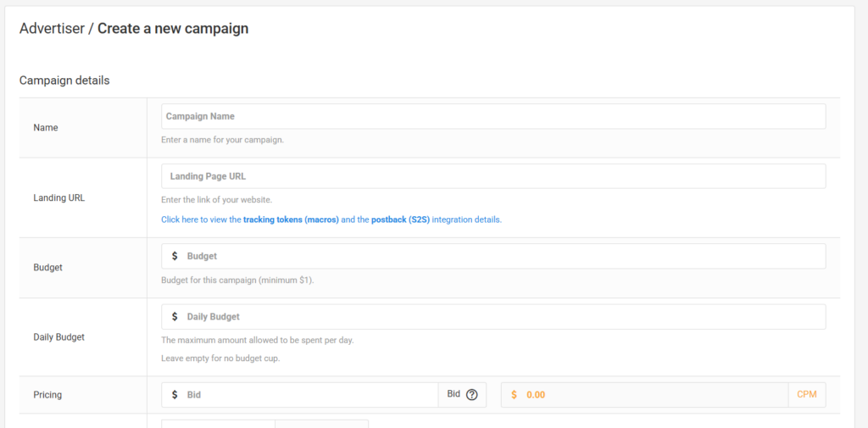Click the Bid amount input field

tap(299, 395)
